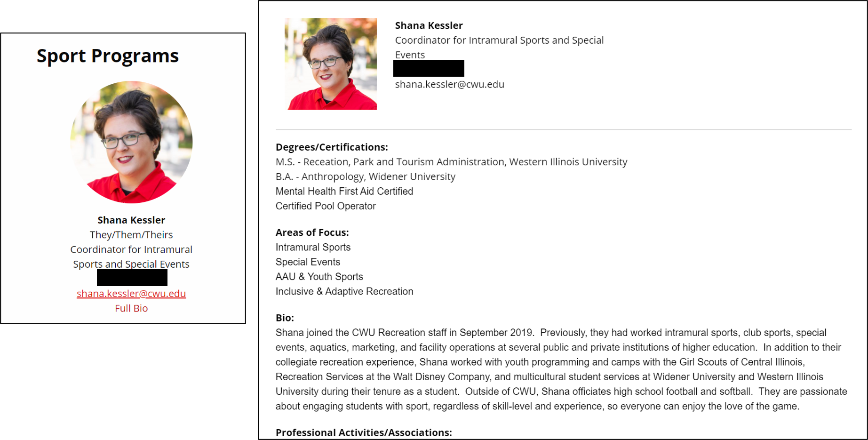Click the Western Illinois University M.S. line
This screenshot has width=868, height=440.
451,162
